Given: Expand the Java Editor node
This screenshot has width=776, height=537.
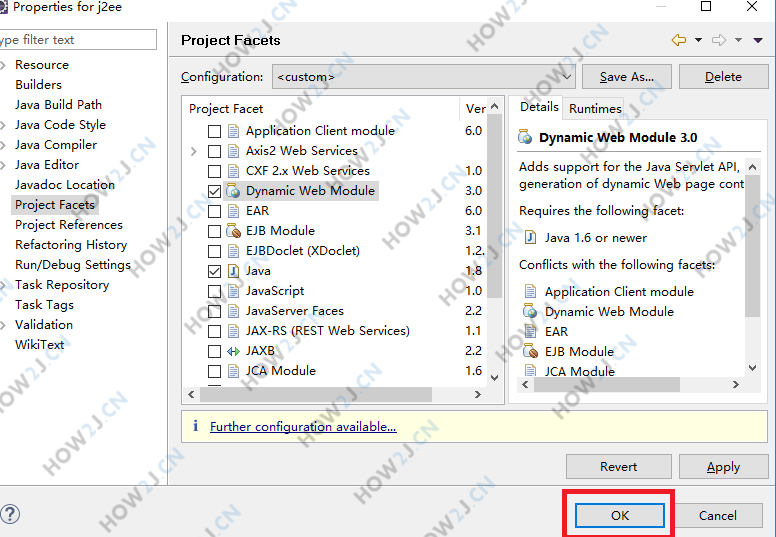Looking at the screenshot, I should 2,165.
